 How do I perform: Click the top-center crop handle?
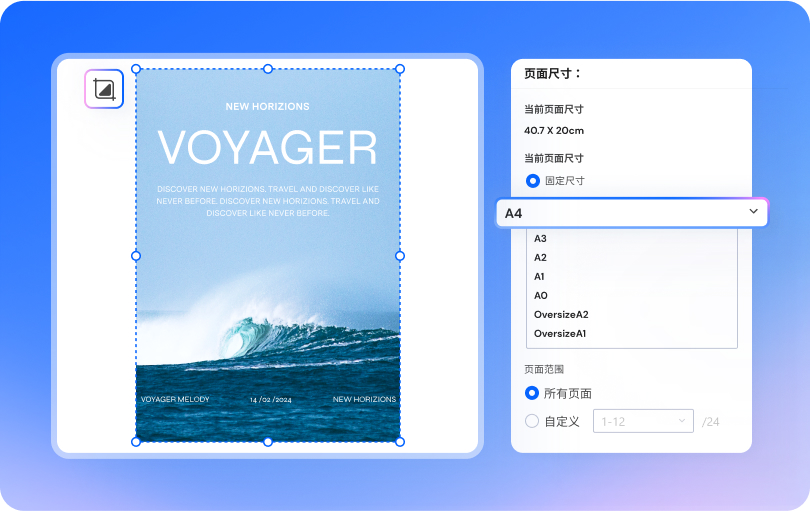[x=268, y=69]
